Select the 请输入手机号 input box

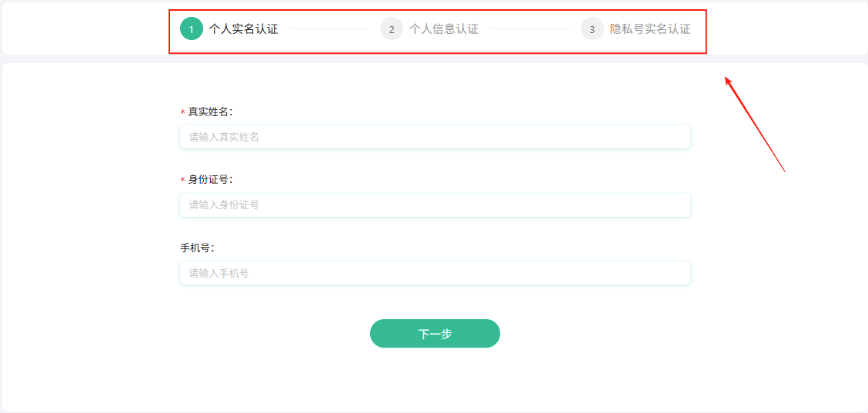435,273
